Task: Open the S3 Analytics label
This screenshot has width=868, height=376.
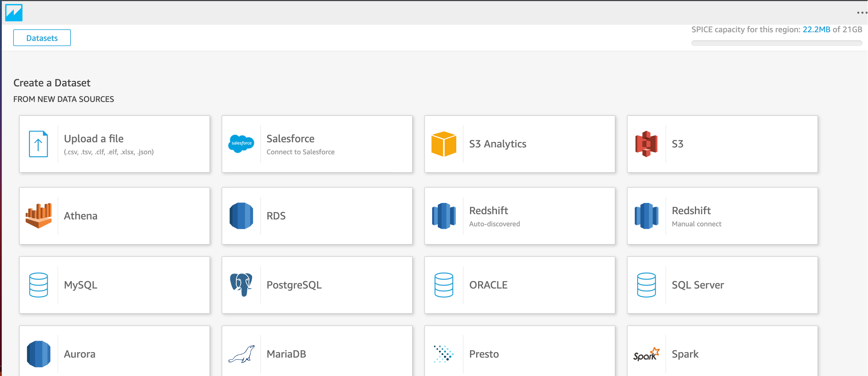Action: [x=498, y=144]
